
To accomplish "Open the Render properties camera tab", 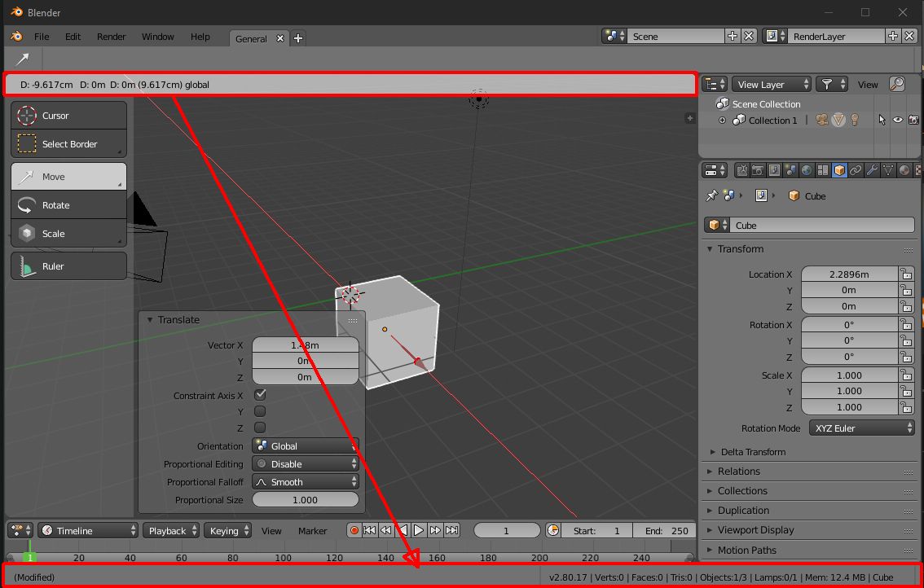I will point(759,171).
